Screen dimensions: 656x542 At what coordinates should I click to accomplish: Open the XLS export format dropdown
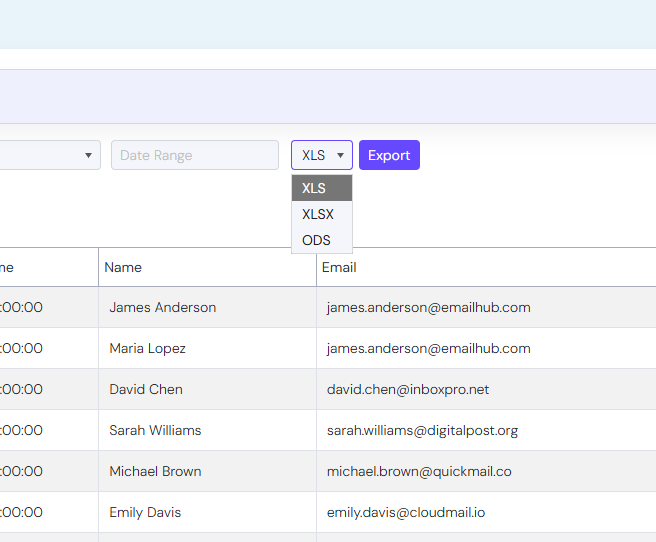[x=322, y=155]
